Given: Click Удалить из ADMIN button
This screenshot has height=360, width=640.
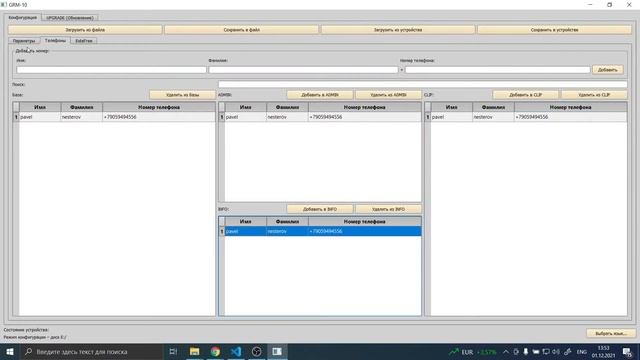Looking at the screenshot, I should 388,95.
